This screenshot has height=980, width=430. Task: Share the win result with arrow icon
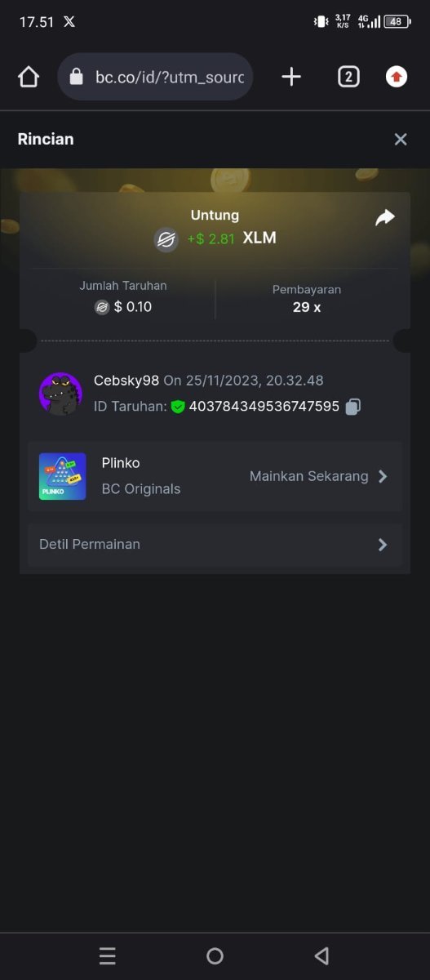click(385, 217)
